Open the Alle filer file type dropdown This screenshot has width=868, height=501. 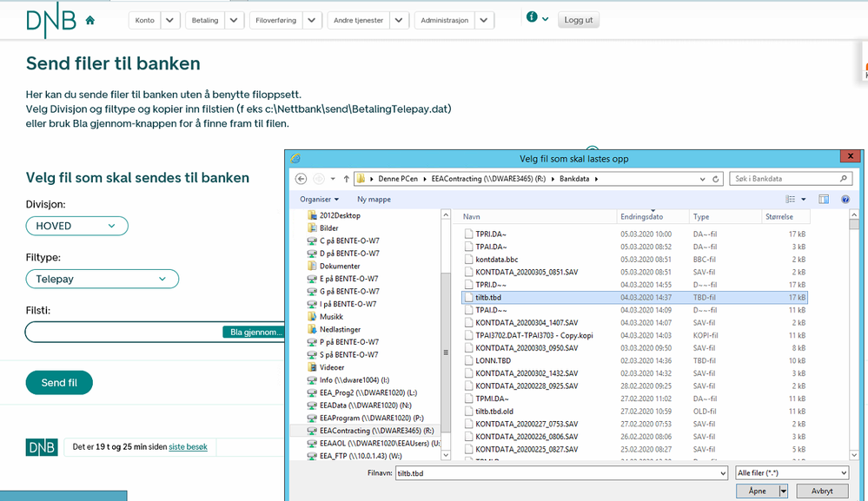790,473
